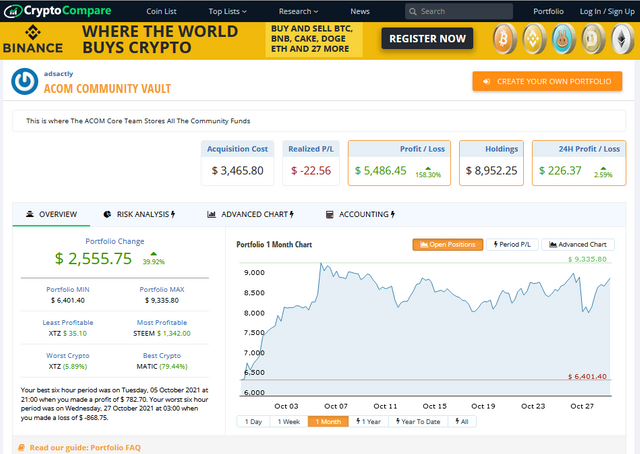640x454 pixels.
Task: Switch to the Accounting tab
Action: tap(360, 214)
